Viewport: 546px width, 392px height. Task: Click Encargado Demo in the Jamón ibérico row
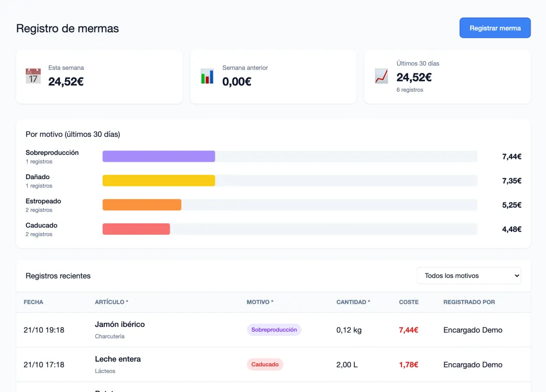(x=473, y=330)
